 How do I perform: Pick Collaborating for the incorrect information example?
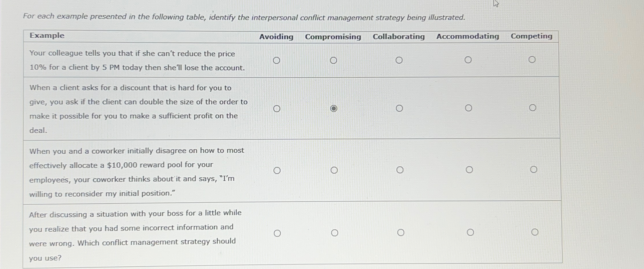click(x=400, y=232)
